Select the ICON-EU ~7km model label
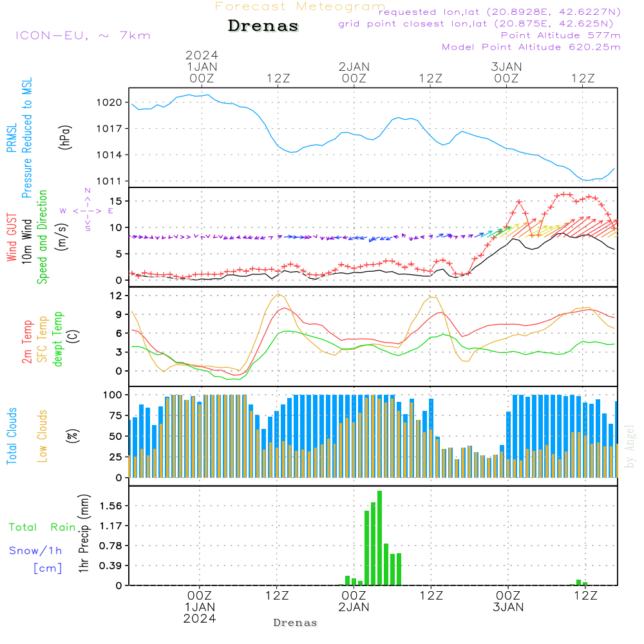This screenshot has width=644, height=644. 82,35
